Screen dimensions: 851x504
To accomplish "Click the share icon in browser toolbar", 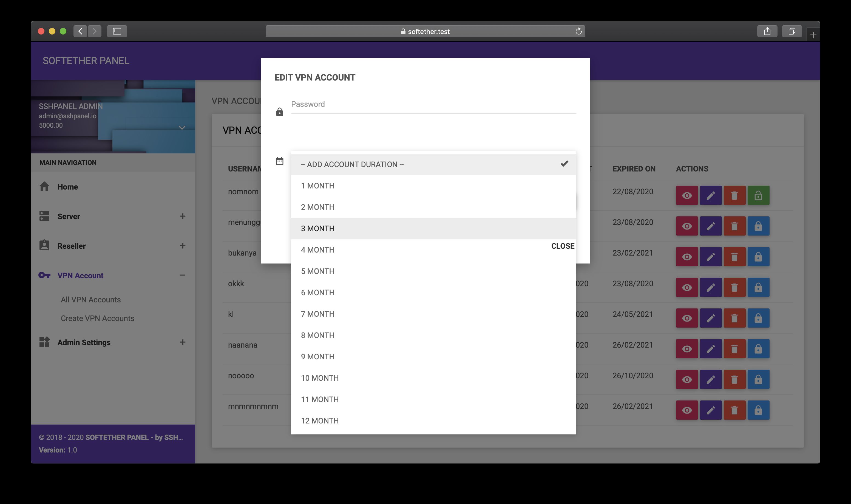I will pyautogui.click(x=767, y=31).
